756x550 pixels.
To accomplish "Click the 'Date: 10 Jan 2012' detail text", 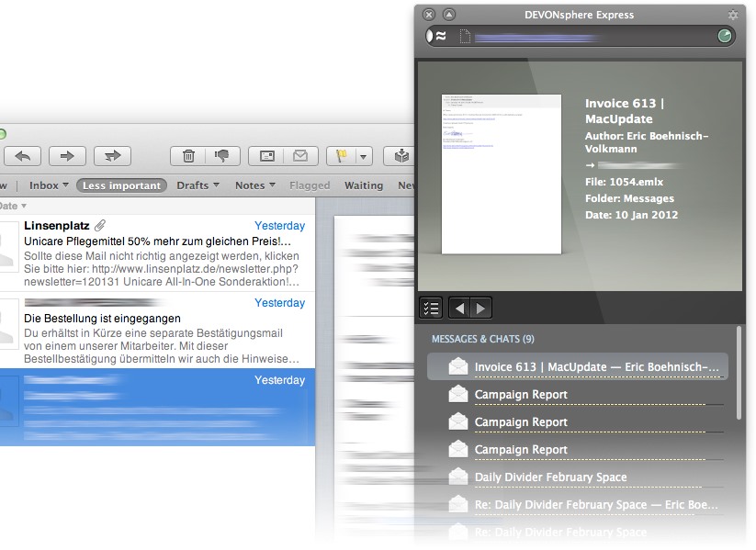I will [x=631, y=215].
